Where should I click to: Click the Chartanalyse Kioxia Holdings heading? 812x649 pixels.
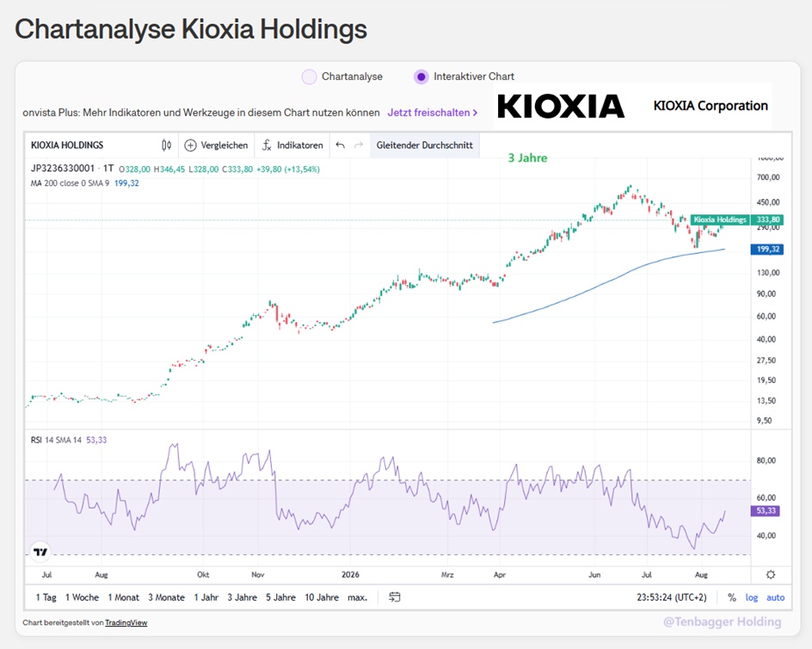tap(191, 29)
